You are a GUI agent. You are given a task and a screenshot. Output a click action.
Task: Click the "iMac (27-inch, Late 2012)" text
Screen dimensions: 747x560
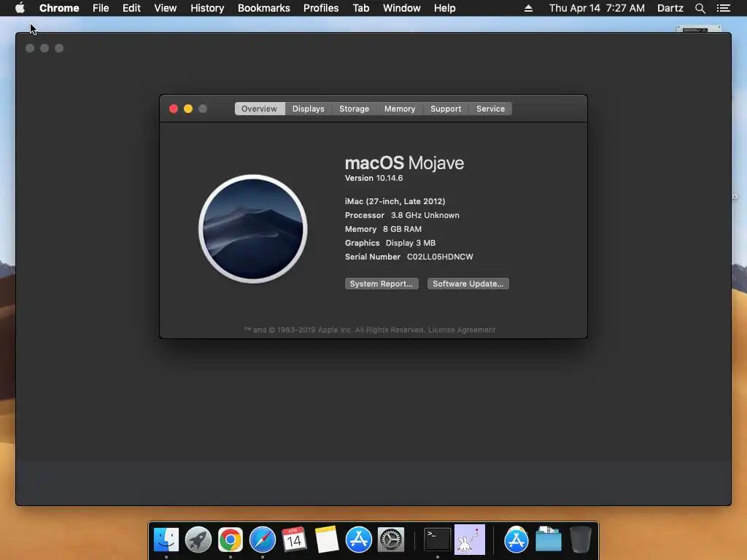pyautogui.click(x=395, y=201)
